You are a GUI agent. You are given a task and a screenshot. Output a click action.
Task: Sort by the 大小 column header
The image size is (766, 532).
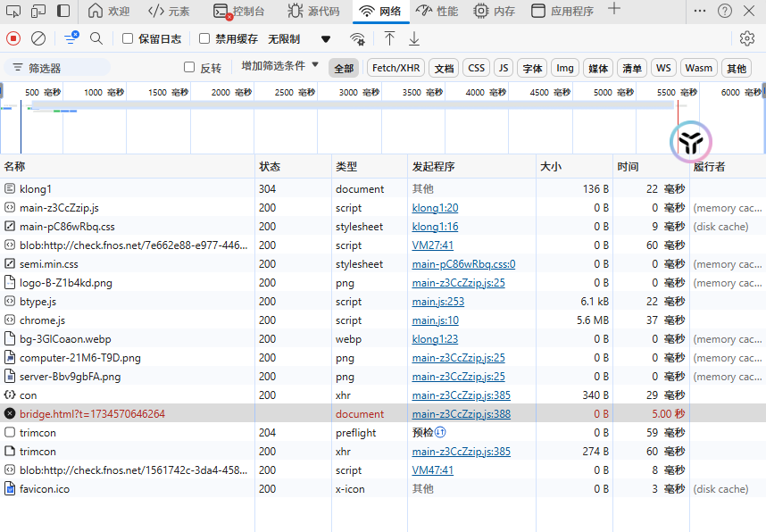(x=574, y=167)
